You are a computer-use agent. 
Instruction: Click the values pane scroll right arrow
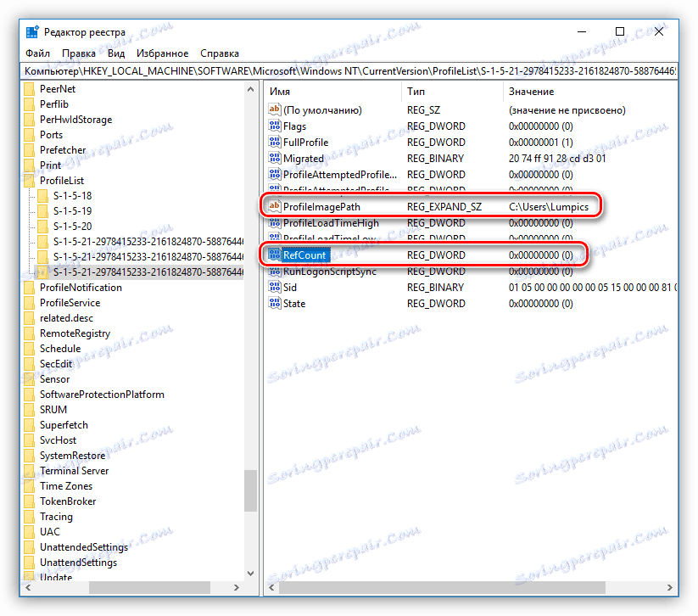669,588
